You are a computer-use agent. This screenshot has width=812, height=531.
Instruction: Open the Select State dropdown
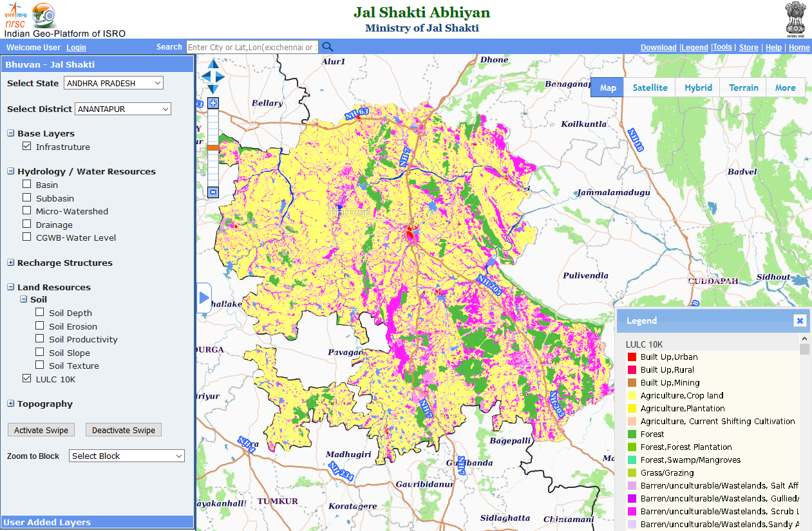pos(113,83)
